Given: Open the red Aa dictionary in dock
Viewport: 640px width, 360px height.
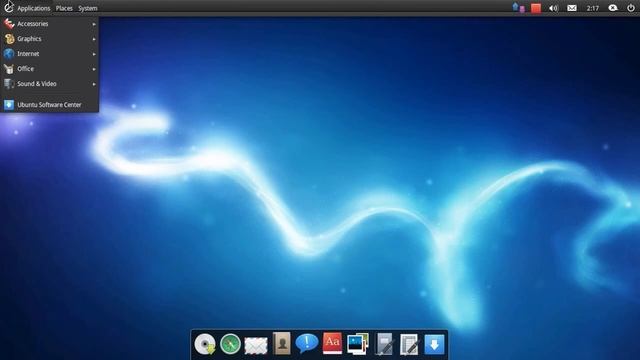Looking at the screenshot, I should (x=332, y=343).
